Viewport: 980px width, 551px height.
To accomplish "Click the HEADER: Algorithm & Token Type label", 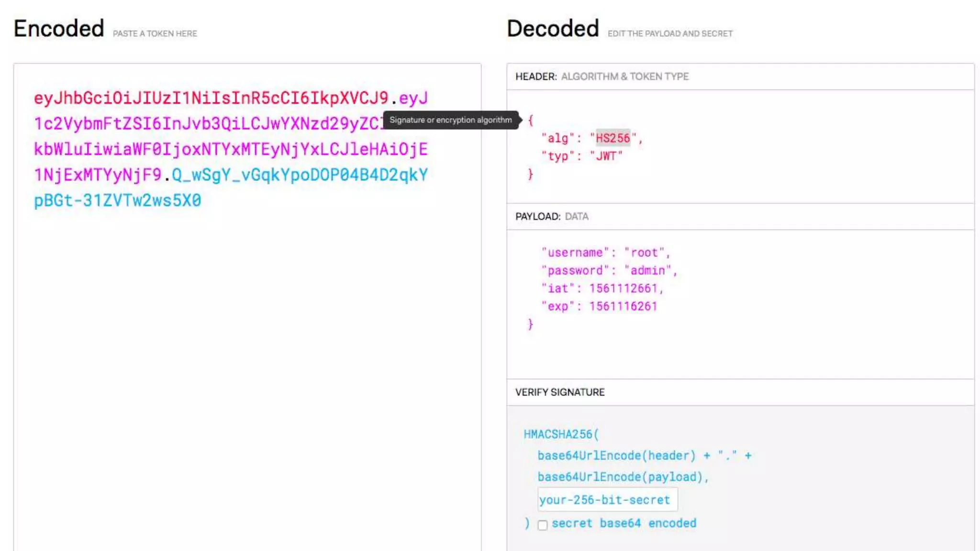I will [x=601, y=77].
